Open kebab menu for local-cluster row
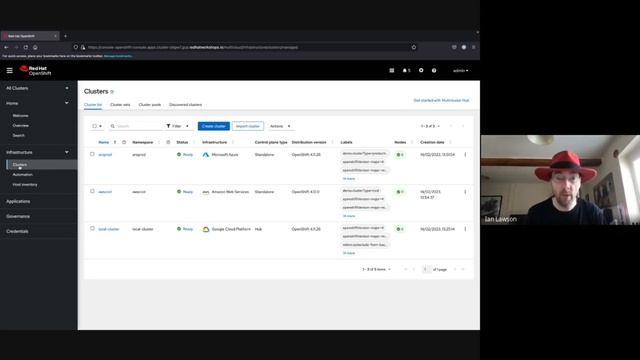This screenshot has height=360, width=640. coord(465,229)
